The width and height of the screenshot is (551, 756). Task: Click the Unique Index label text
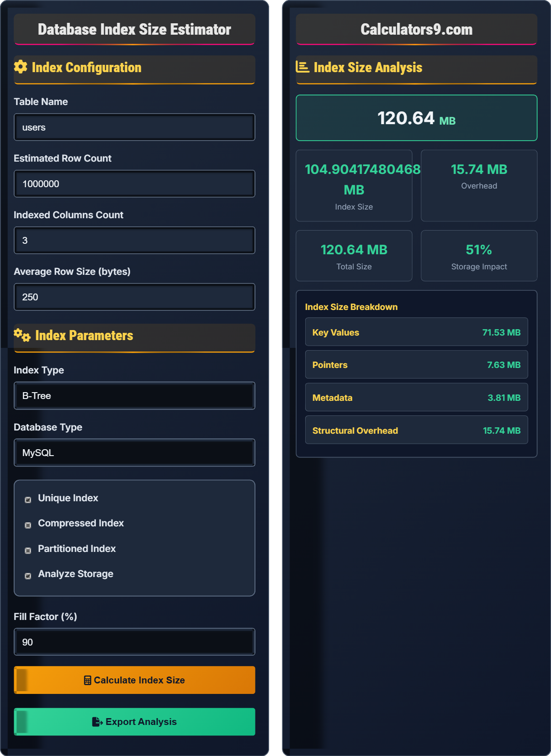click(68, 498)
